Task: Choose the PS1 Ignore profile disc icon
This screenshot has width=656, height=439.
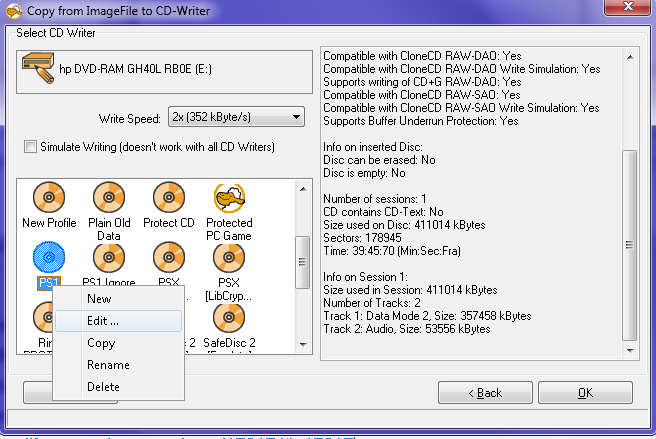Action: coord(109,257)
